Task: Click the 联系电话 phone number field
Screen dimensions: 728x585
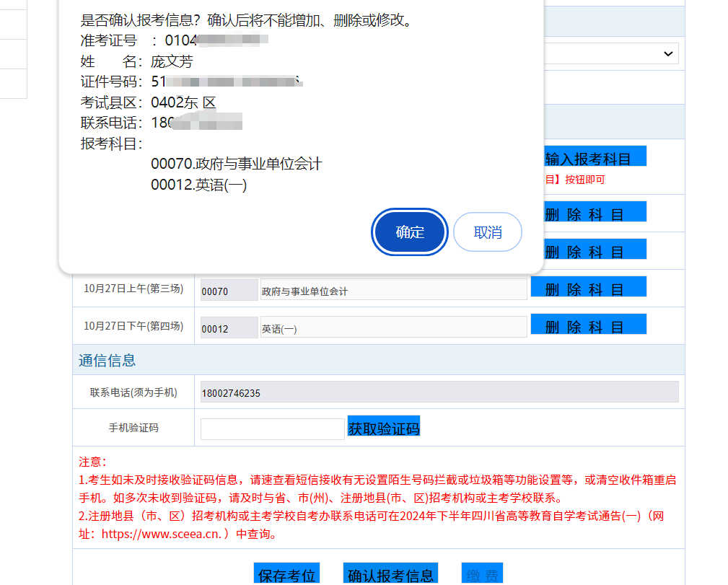Action: coord(439,392)
